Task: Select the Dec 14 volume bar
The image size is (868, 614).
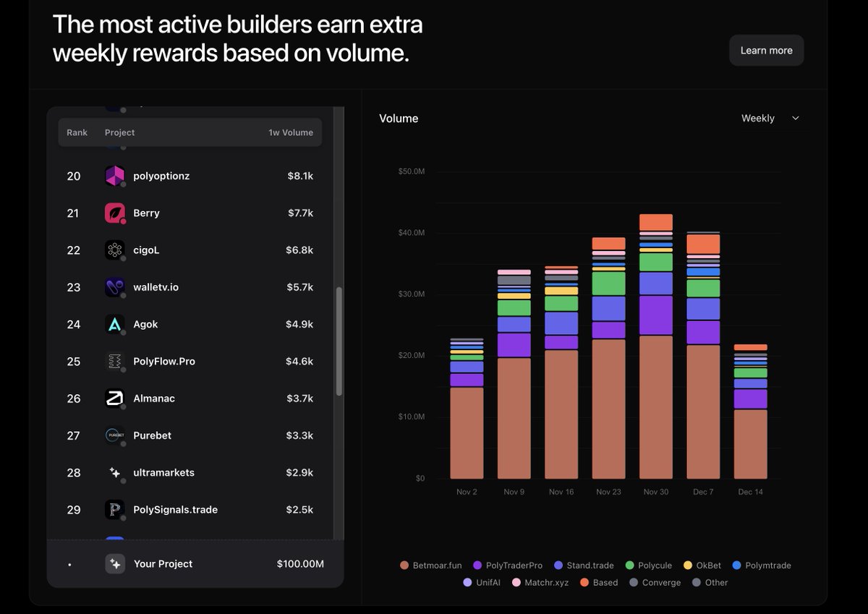Action: click(750, 412)
